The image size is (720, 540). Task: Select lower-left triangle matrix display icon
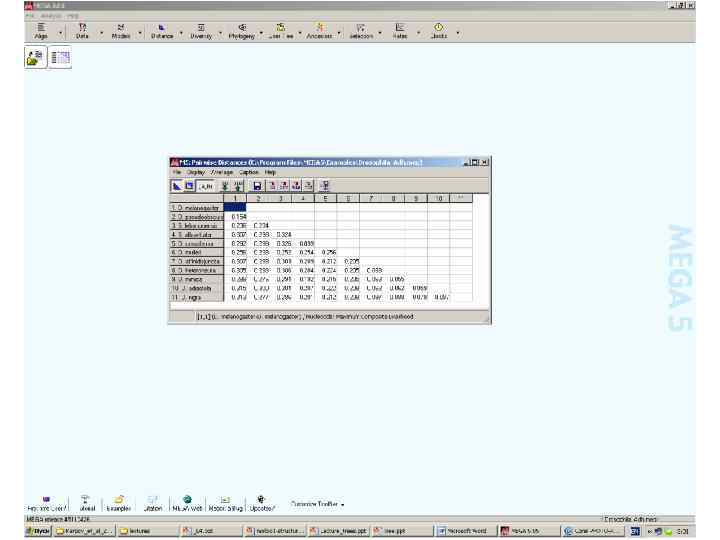coord(177,186)
